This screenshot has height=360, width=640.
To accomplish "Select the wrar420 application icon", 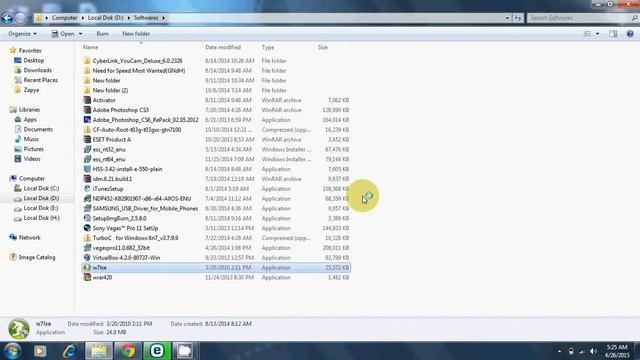I will pyautogui.click(x=87, y=277).
